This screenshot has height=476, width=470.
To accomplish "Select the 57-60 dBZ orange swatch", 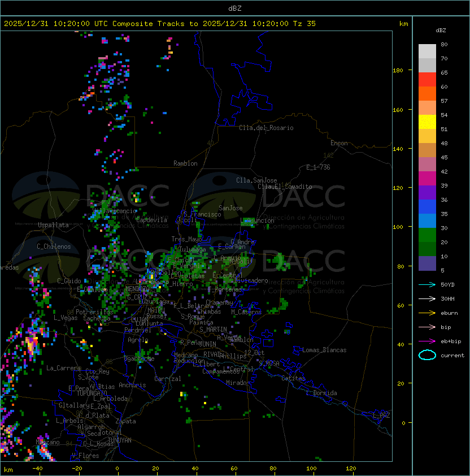I will coord(427,94).
